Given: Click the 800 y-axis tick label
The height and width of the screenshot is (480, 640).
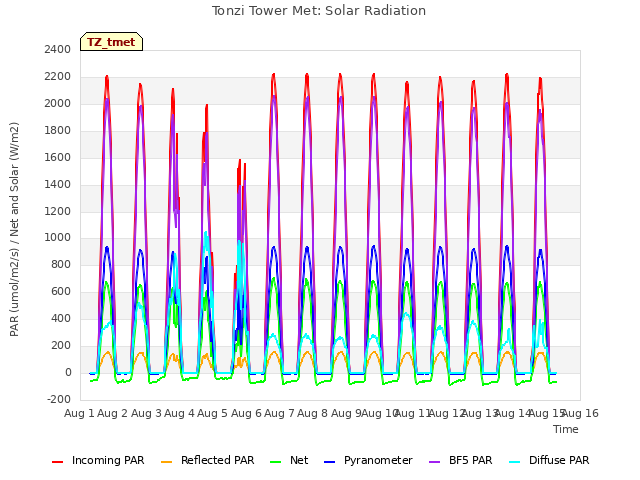Looking at the screenshot, I should (61, 264).
